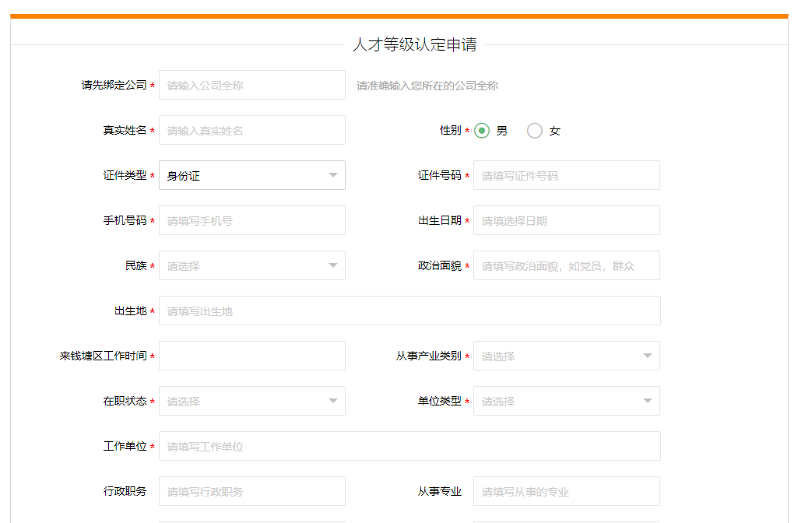Focus the 出生地 text field
Viewport: 812px width, 523px height.
[410, 311]
